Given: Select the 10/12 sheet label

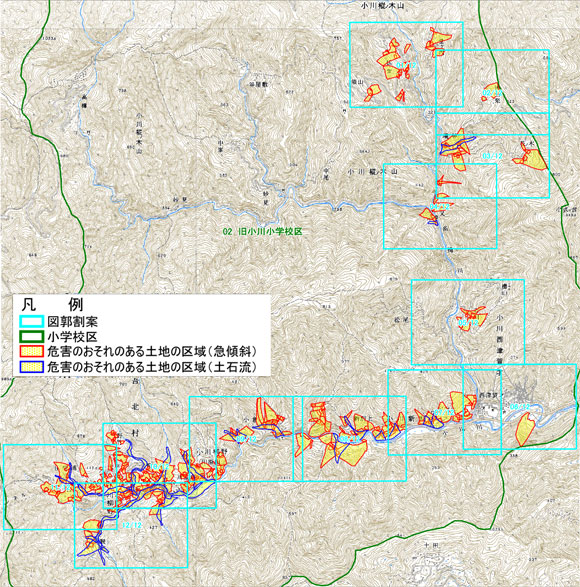Looking at the screenshot, I should (x=160, y=466).
